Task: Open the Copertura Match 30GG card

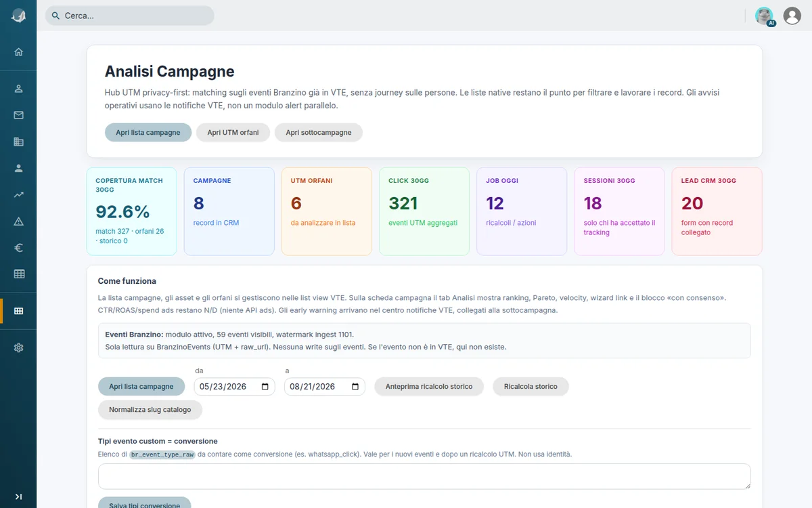Action: [x=132, y=211]
